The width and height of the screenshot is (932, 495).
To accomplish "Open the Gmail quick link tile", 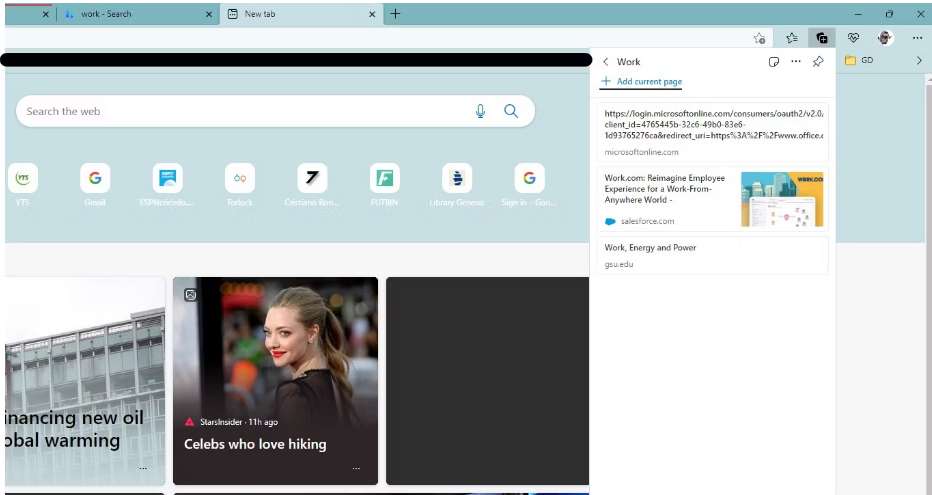I will pos(95,179).
